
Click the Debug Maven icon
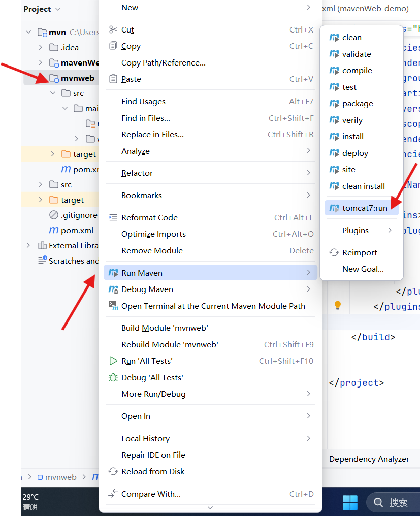[x=113, y=289]
